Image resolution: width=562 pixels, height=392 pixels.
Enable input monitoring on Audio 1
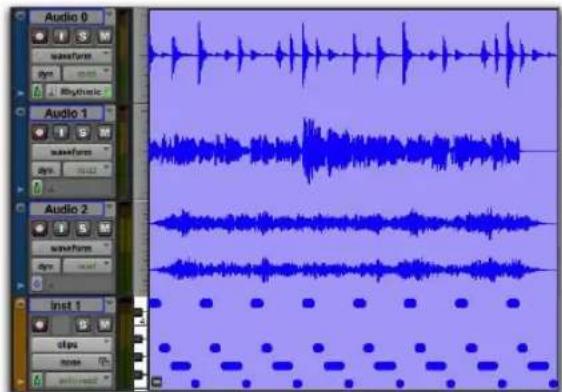(62, 133)
